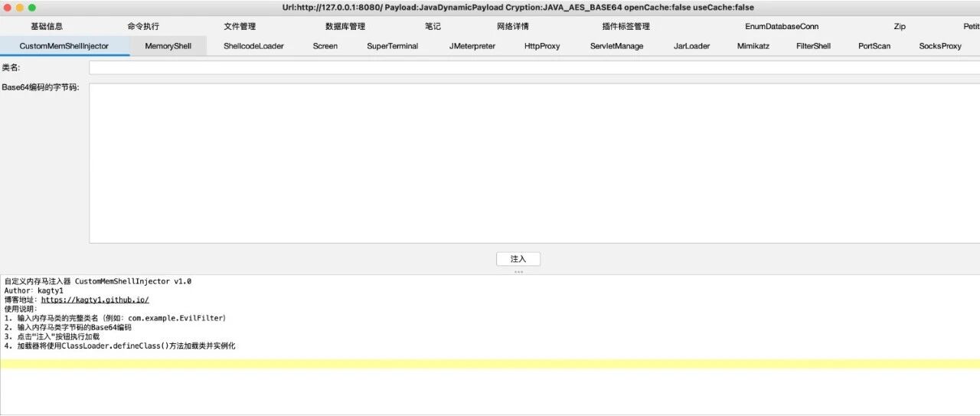Open the Mimikatz plugin tab

753,46
